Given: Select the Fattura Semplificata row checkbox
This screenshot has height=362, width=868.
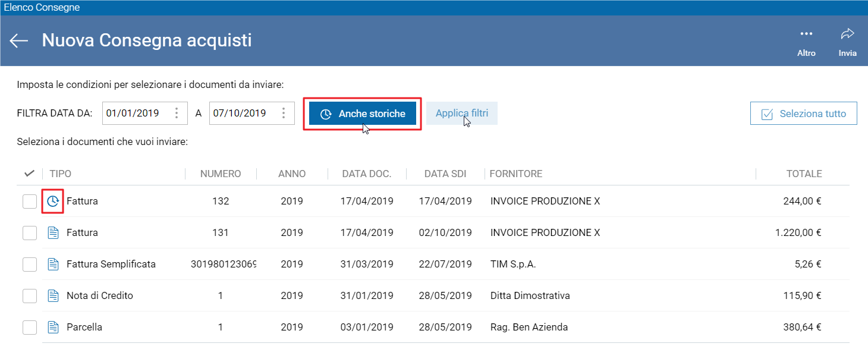Looking at the screenshot, I should click(30, 264).
